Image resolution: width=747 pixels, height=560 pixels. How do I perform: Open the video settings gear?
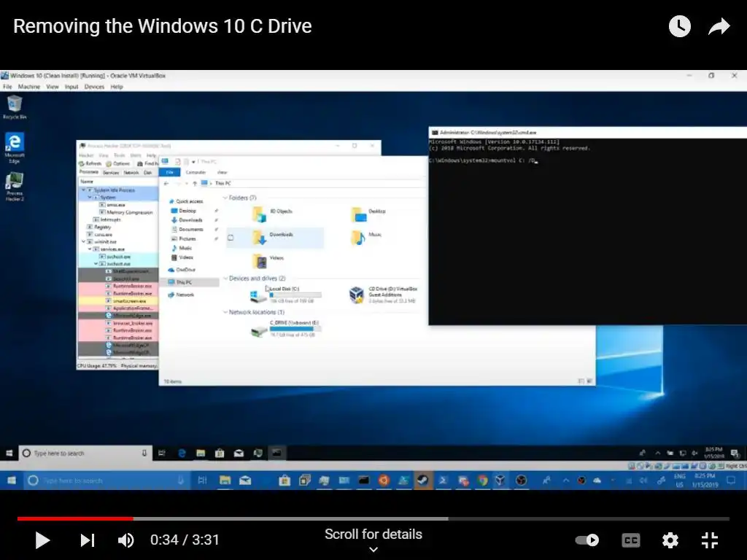(x=670, y=540)
